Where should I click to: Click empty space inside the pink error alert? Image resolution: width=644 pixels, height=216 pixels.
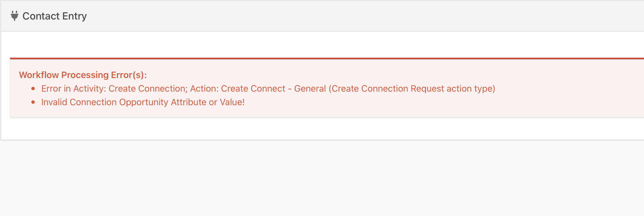click(424, 105)
